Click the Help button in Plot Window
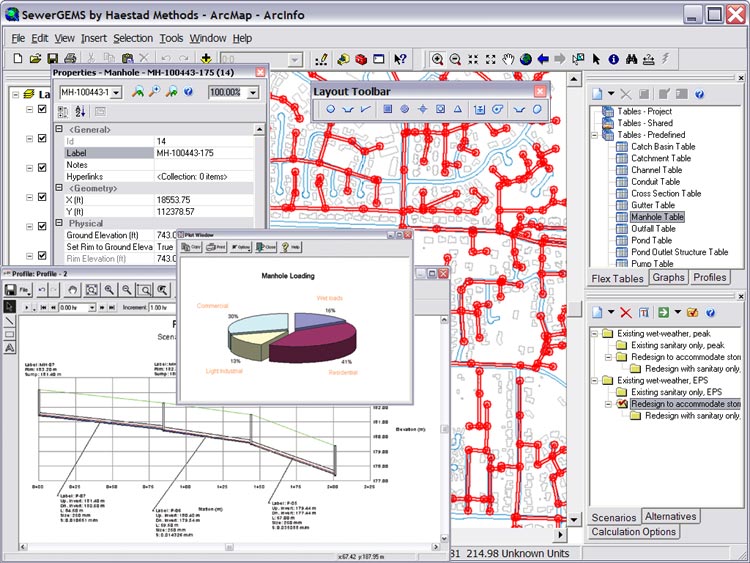Image resolution: width=750 pixels, height=563 pixels. (290, 247)
